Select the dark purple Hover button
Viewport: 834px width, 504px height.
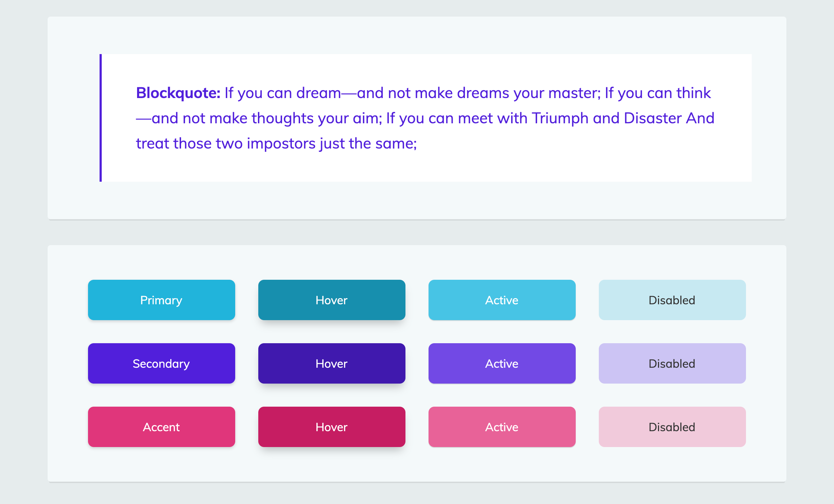click(x=332, y=363)
